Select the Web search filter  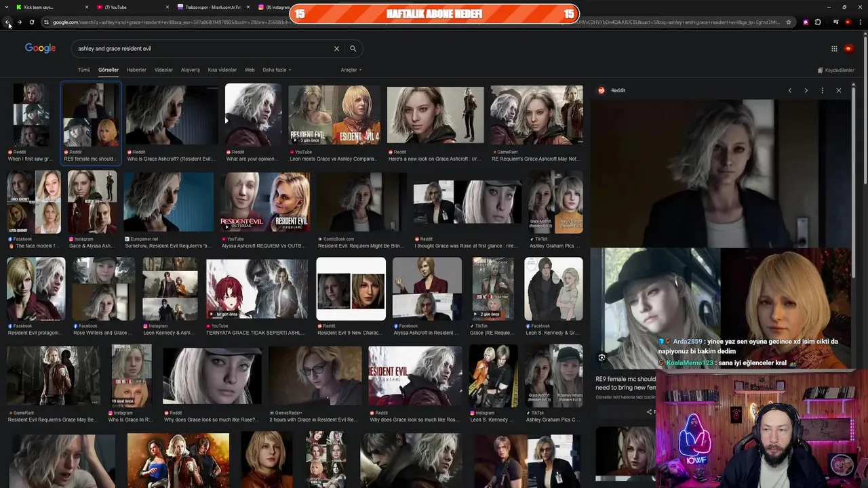pyautogui.click(x=250, y=70)
